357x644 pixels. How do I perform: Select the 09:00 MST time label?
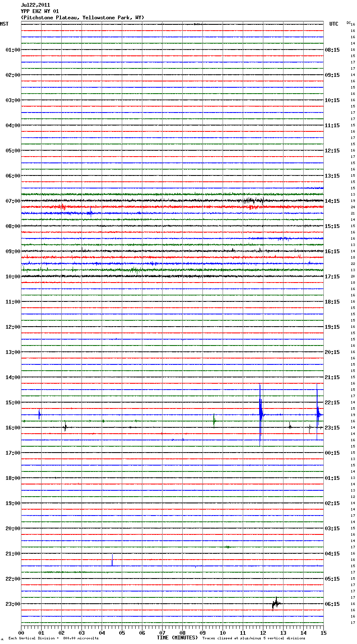coord(13,251)
